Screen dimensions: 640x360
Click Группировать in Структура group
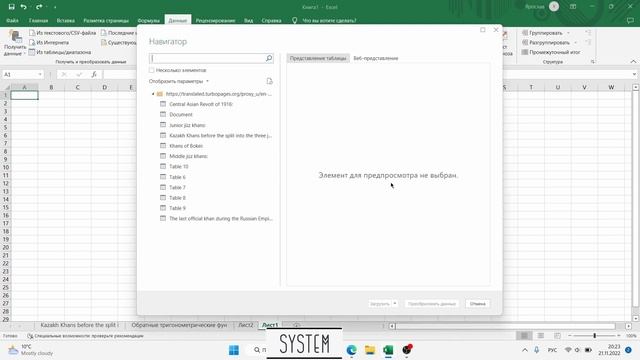[x=545, y=33]
